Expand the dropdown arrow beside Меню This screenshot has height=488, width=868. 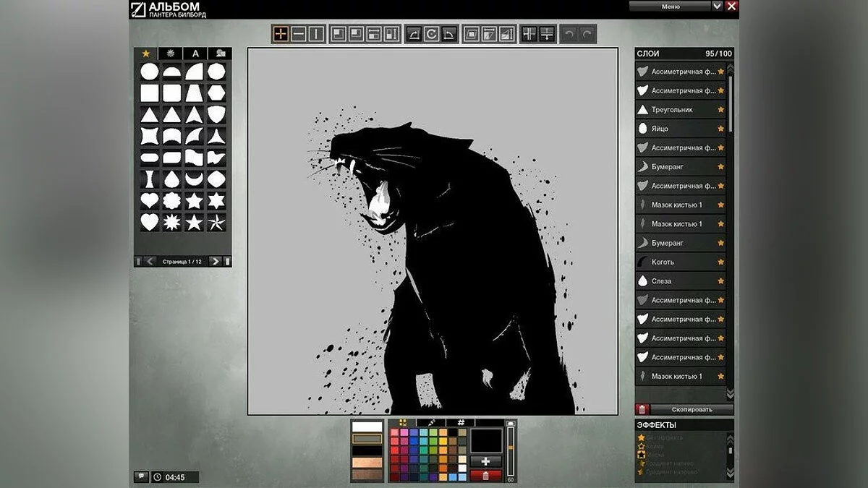click(x=717, y=6)
